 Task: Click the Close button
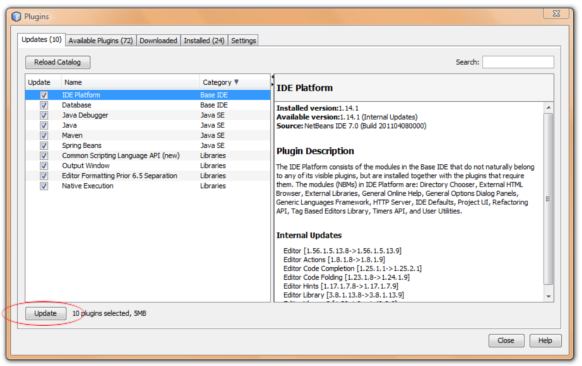pyautogui.click(x=506, y=340)
